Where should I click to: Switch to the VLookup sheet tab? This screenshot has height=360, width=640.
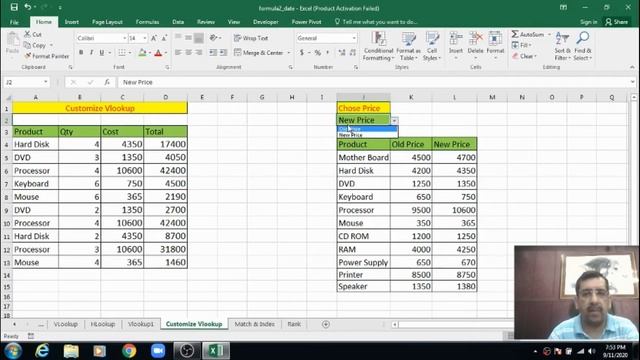(x=66, y=324)
